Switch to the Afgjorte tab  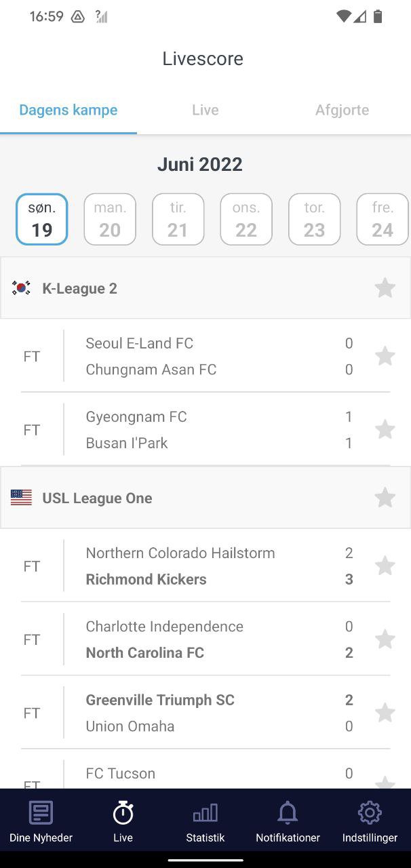pos(342,110)
